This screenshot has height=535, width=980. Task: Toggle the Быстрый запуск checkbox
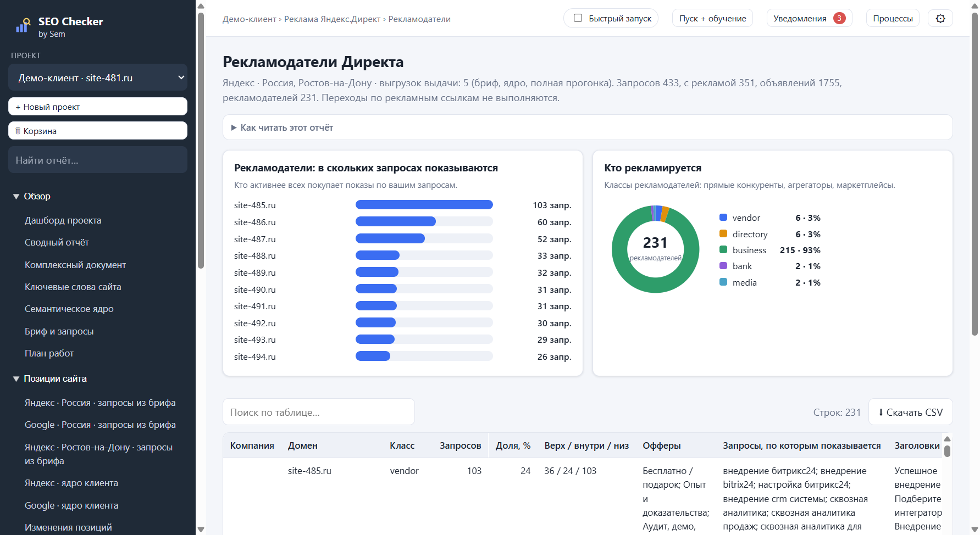[x=578, y=18]
